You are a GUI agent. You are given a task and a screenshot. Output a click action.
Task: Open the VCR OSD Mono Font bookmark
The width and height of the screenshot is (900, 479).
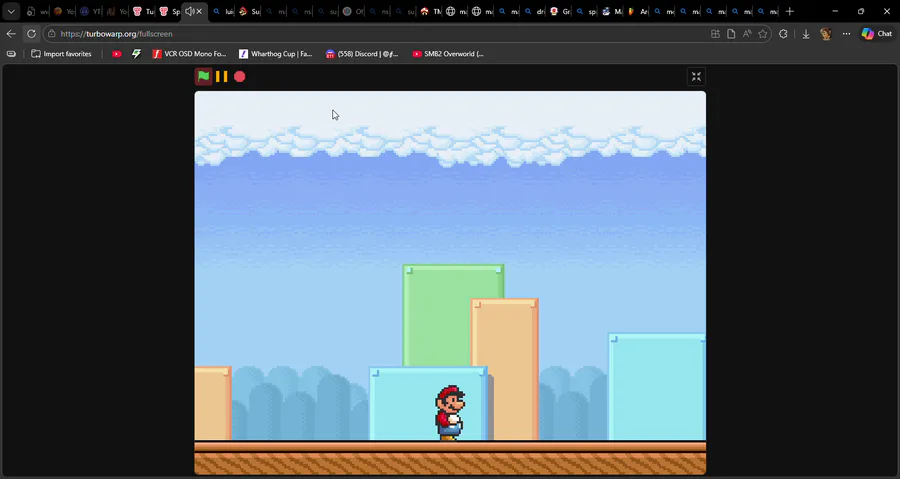[x=189, y=54]
